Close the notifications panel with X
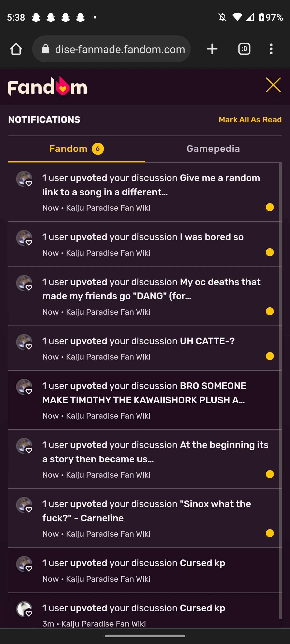This screenshot has width=290, height=644. point(273,85)
